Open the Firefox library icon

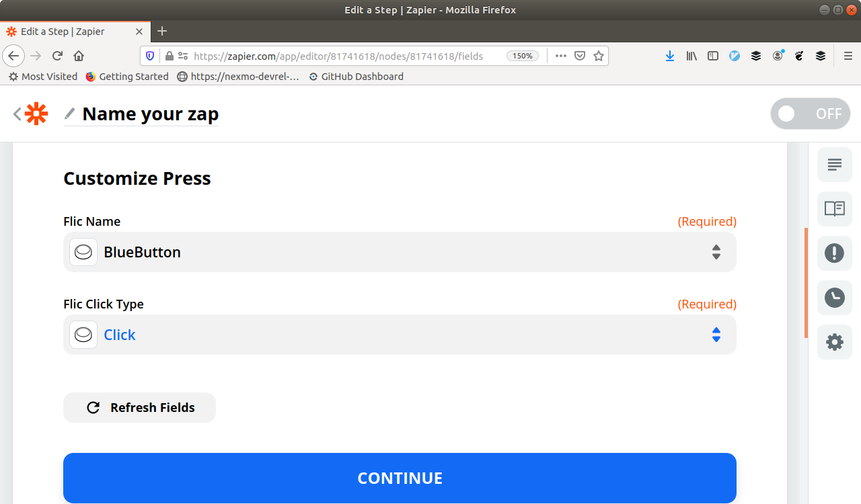pyautogui.click(x=691, y=56)
